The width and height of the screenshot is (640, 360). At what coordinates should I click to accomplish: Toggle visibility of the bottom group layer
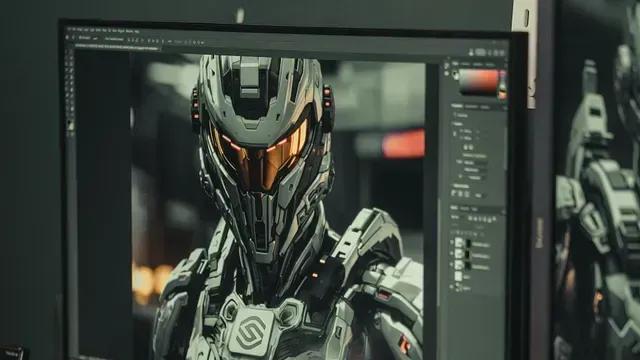[452, 287]
